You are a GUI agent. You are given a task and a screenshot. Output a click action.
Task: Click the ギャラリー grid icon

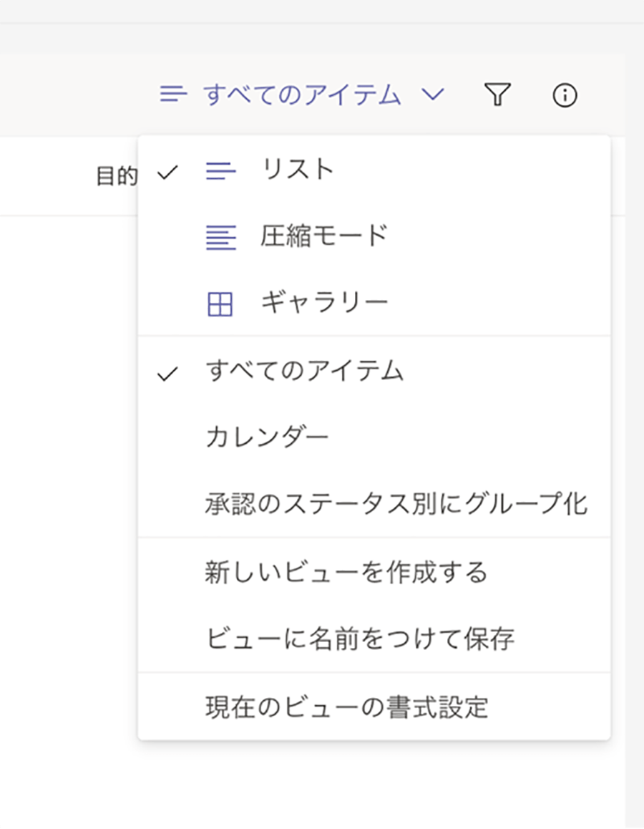click(220, 304)
